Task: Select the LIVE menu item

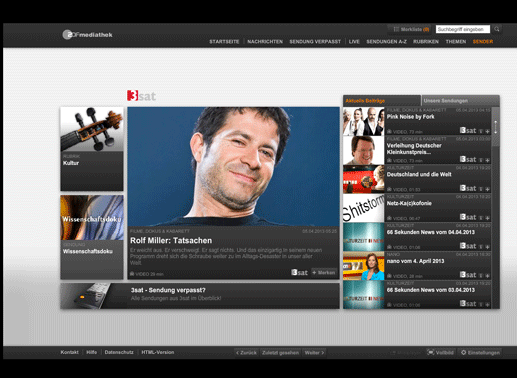Action: click(354, 42)
